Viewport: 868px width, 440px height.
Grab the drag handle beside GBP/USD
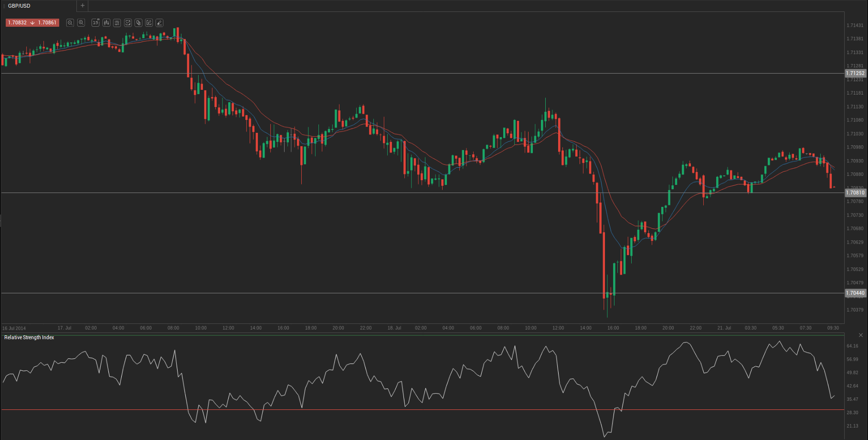click(4, 6)
